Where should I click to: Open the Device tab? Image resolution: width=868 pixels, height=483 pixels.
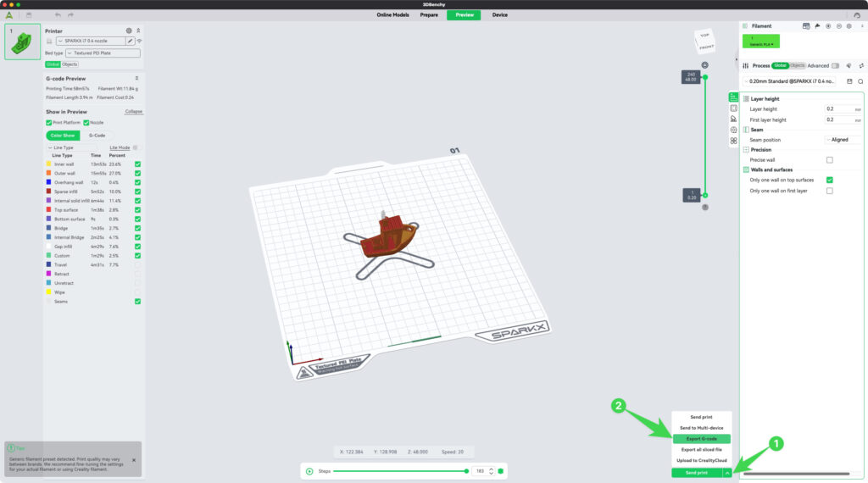coord(500,14)
